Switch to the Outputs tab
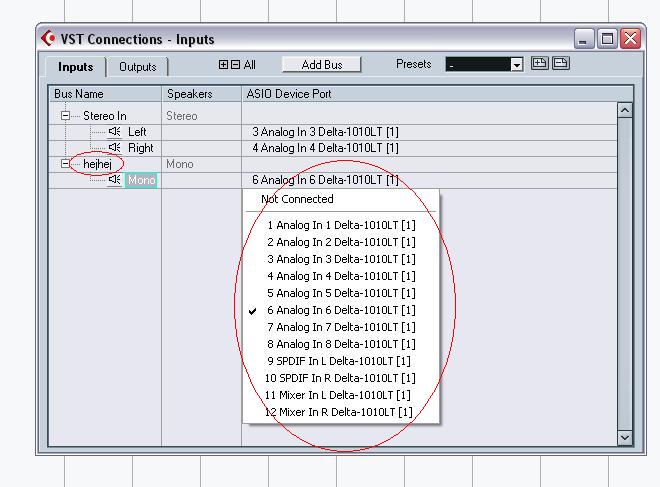This screenshot has width=660, height=487. click(137, 67)
